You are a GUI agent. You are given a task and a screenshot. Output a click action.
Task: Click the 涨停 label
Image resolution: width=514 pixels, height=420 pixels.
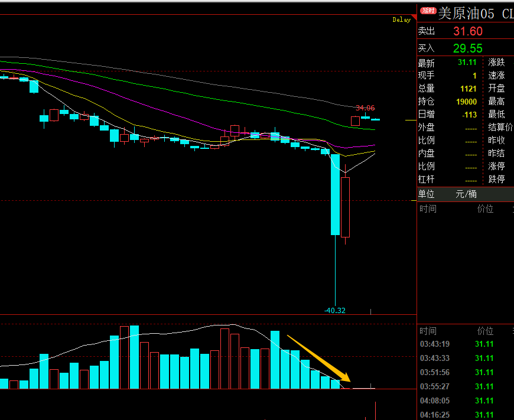click(496, 166)
